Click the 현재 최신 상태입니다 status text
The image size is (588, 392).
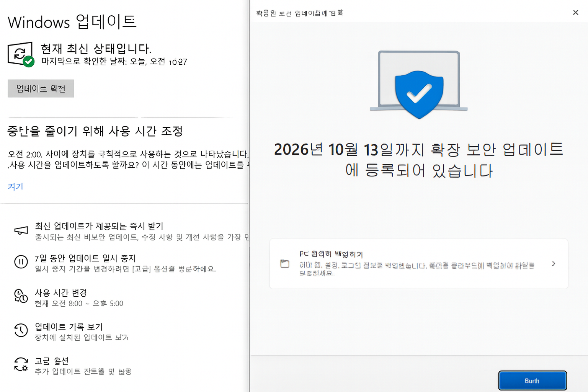click(x=96, y=49)
